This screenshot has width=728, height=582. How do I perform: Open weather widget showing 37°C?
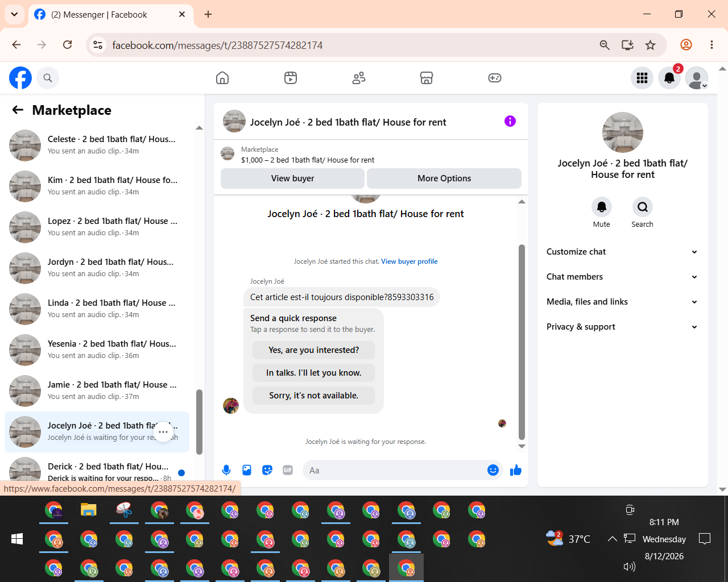click(568, 539)
